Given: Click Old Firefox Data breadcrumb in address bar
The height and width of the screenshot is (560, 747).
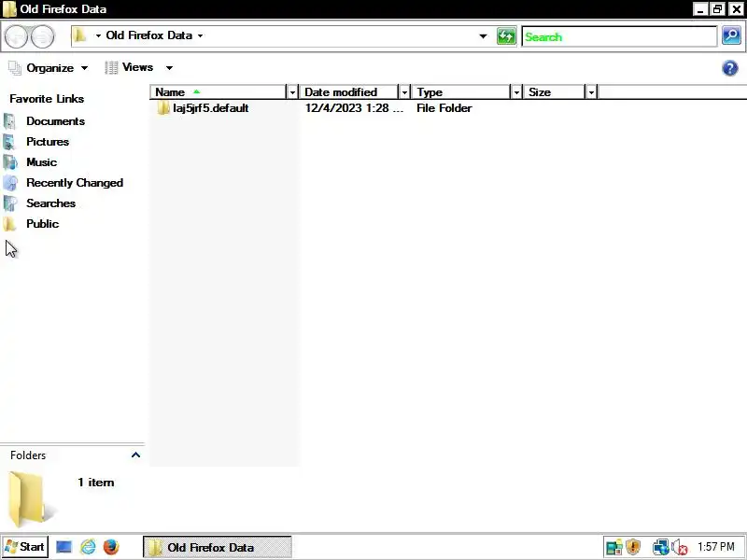Looking at the screenshot, I should [148, 35].
